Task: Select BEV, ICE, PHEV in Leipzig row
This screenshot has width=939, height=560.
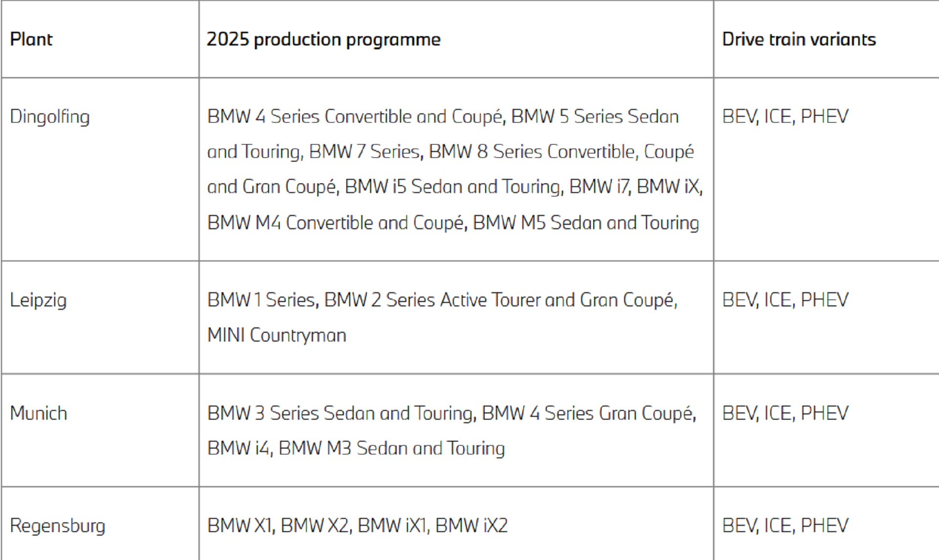Action: [785, 300]
